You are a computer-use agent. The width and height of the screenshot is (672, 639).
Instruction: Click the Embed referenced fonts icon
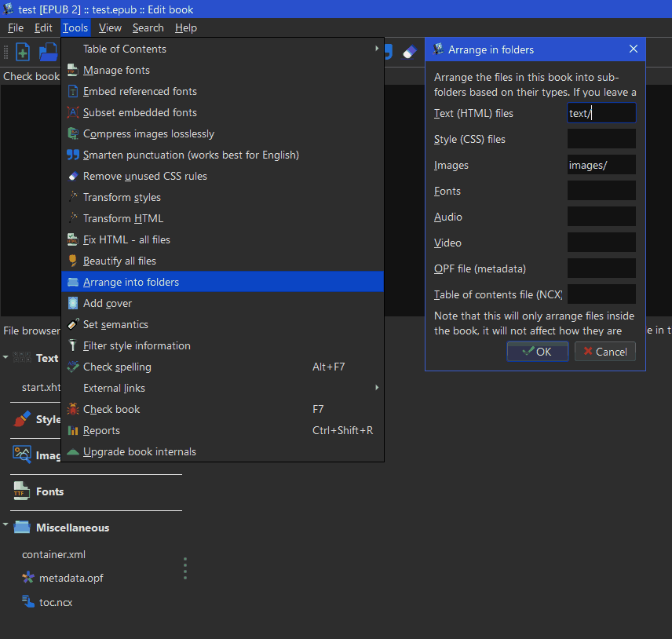(x=73, y=91)
